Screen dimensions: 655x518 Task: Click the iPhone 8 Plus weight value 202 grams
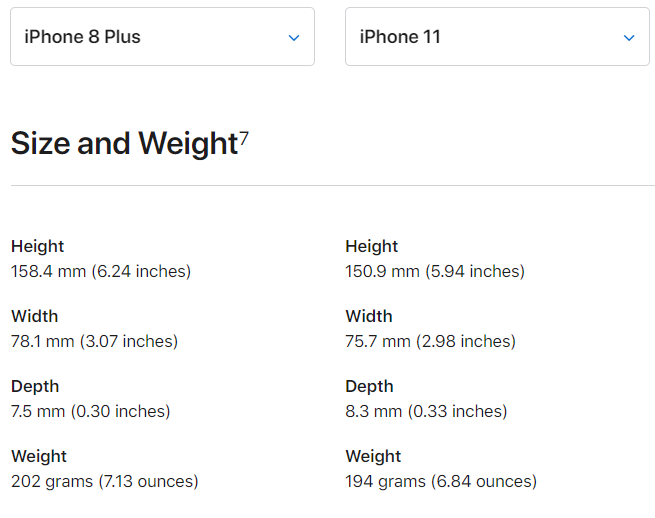click(x=104, y=482)
